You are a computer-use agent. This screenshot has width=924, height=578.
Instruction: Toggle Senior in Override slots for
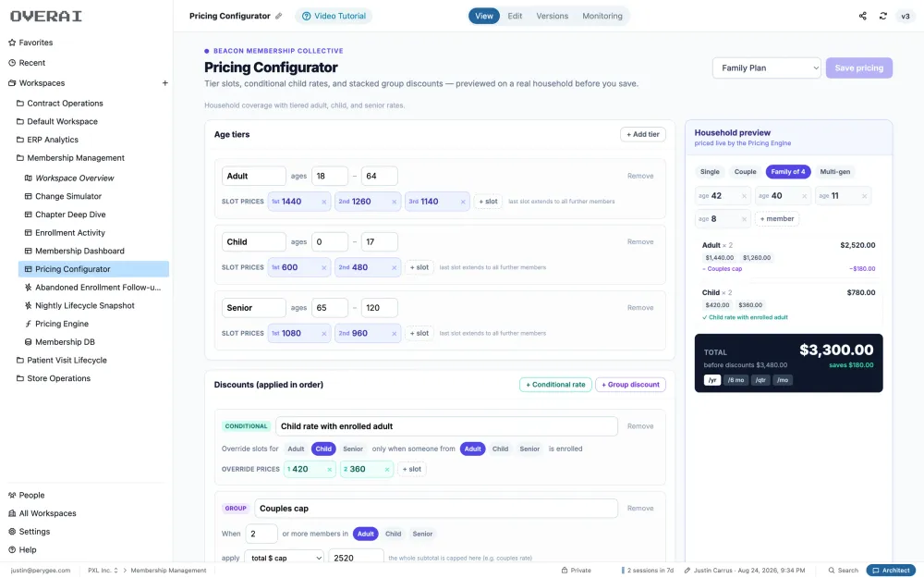[353, 449]
